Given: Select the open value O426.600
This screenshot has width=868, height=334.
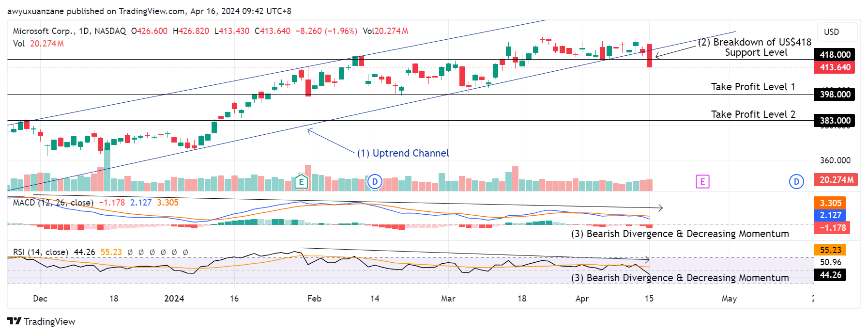Looking at the screenshot, I should point(149,31).
